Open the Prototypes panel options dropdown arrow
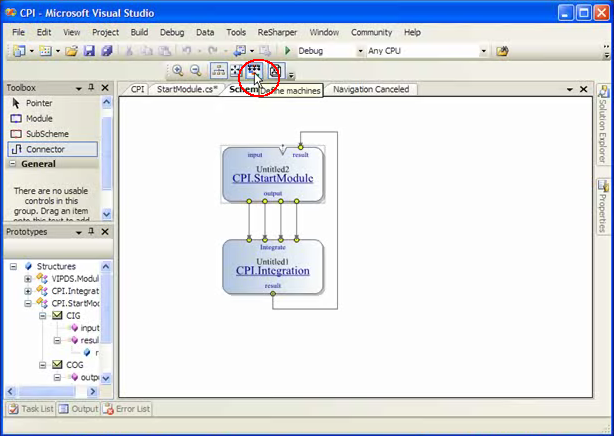 coord(78,232)
